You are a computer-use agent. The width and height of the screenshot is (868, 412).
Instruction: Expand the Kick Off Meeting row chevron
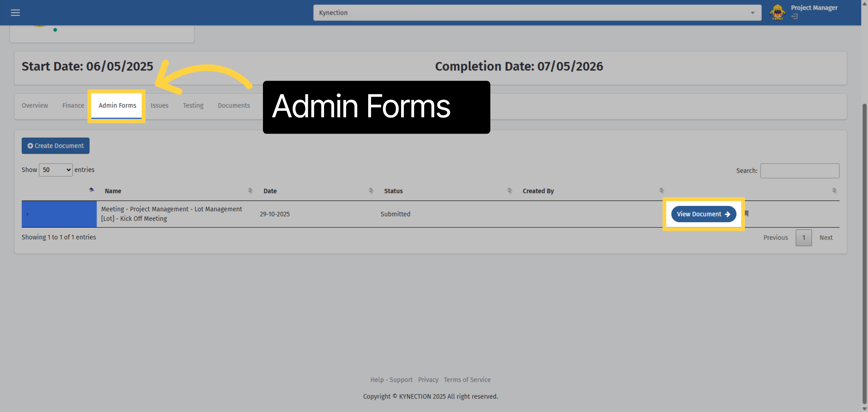(27, 214)
